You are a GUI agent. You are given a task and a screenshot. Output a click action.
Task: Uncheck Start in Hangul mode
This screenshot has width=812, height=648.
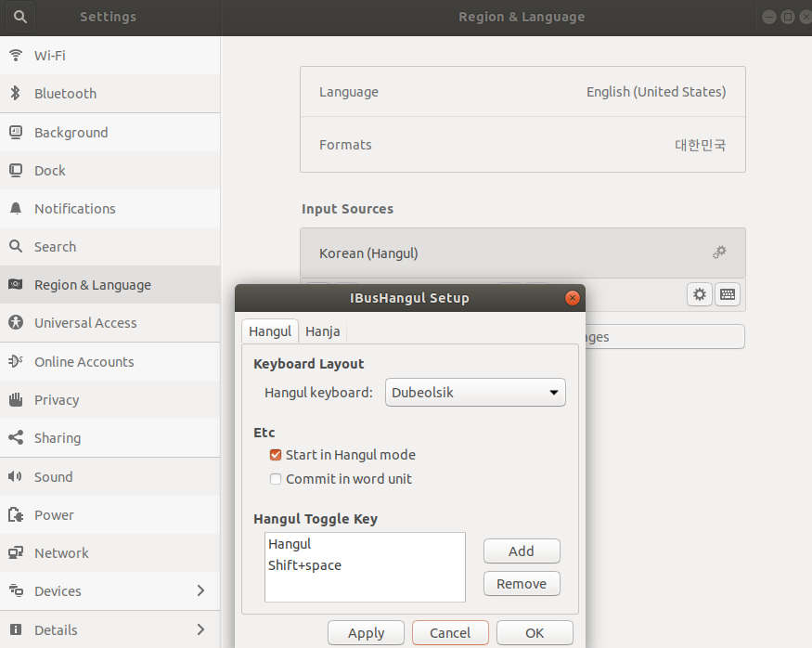pyautogui.click(x=276, y=455)
